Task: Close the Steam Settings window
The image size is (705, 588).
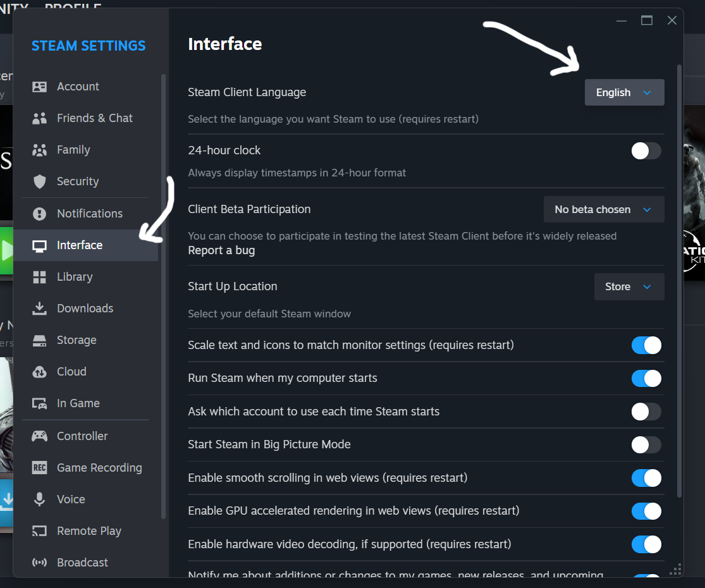Action: 671,20
